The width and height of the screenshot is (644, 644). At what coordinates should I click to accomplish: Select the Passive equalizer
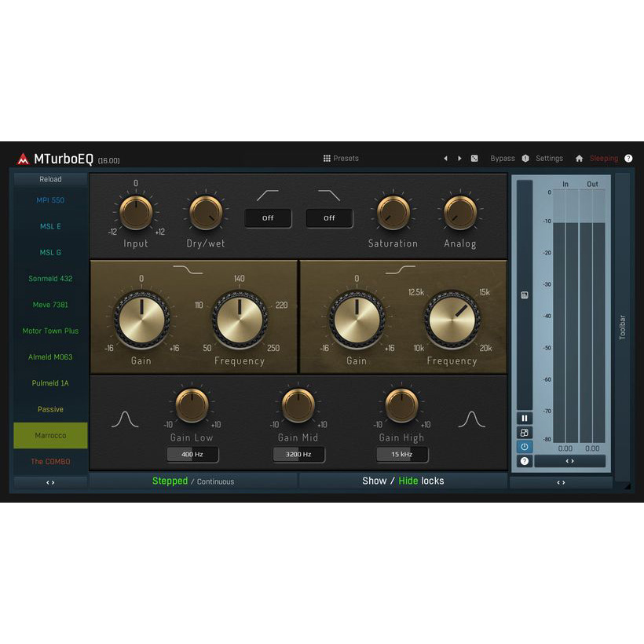coord(50,409)
